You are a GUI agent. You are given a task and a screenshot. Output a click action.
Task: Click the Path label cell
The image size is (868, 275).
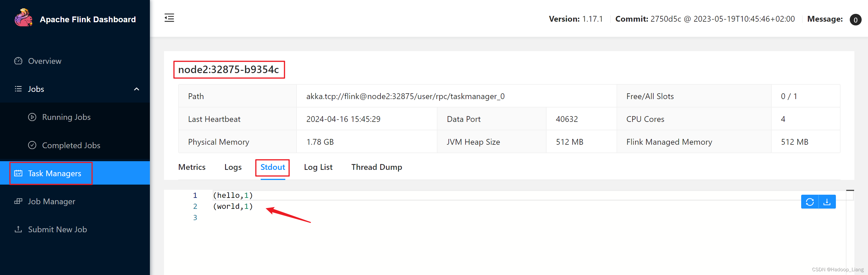pos(238,96)
